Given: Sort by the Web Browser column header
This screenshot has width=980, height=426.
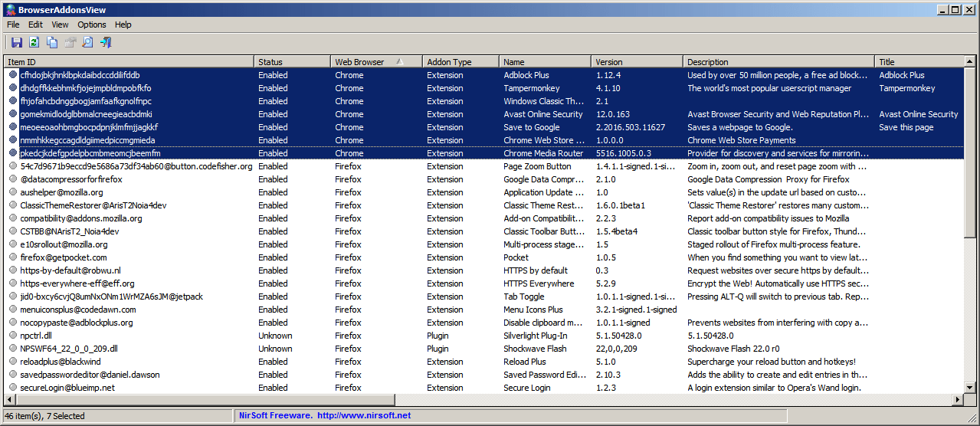Looking at the screenshot, I should [376, 62].
